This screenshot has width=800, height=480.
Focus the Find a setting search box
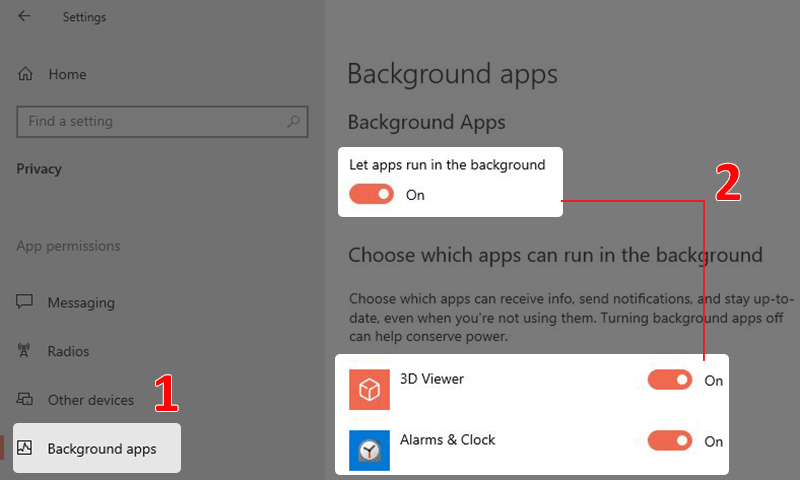pos(150,122)
